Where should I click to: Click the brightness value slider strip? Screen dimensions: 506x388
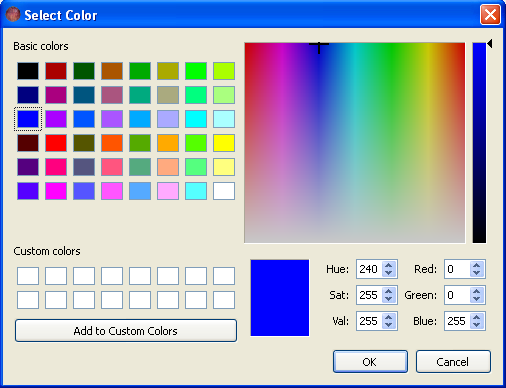[479, 143]
